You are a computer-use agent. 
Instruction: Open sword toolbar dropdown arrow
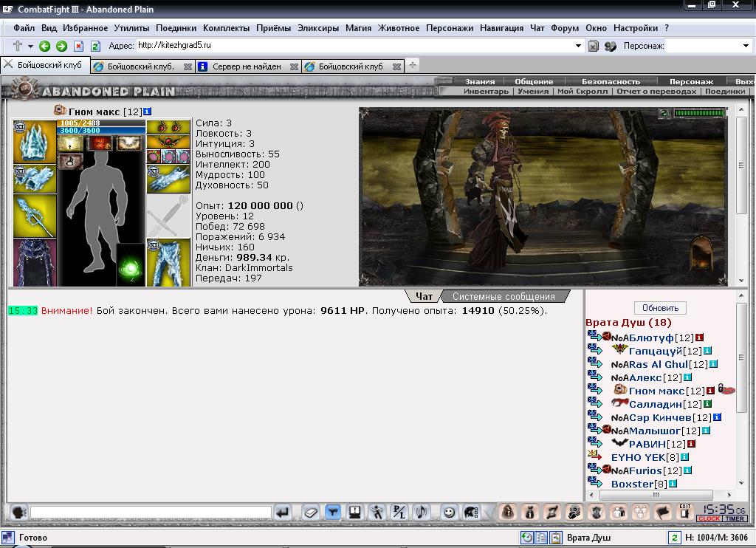click(x=30, y=47)
